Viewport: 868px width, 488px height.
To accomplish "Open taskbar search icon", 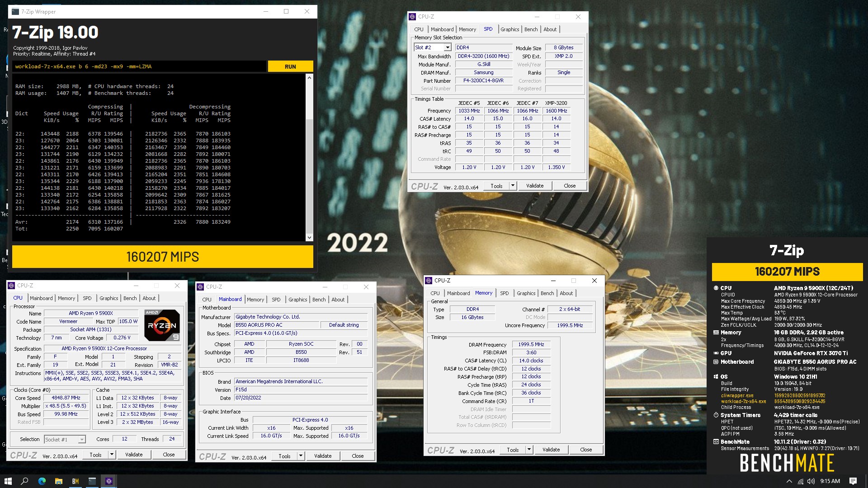I will click(24, 481).
